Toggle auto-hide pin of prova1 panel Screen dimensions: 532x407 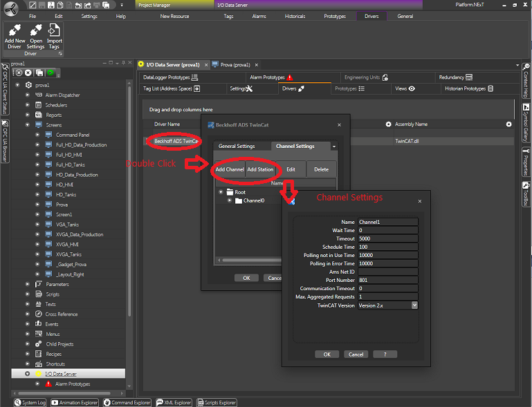coord(124,63)
